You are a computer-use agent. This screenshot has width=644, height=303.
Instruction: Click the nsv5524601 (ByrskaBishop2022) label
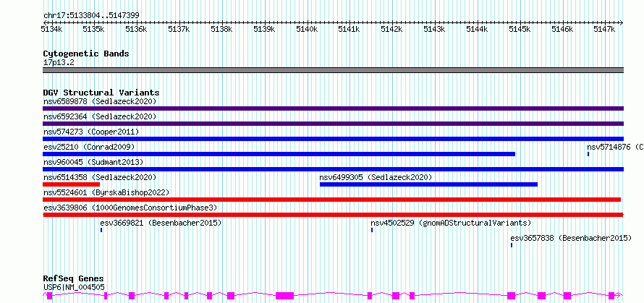[106, 192]
